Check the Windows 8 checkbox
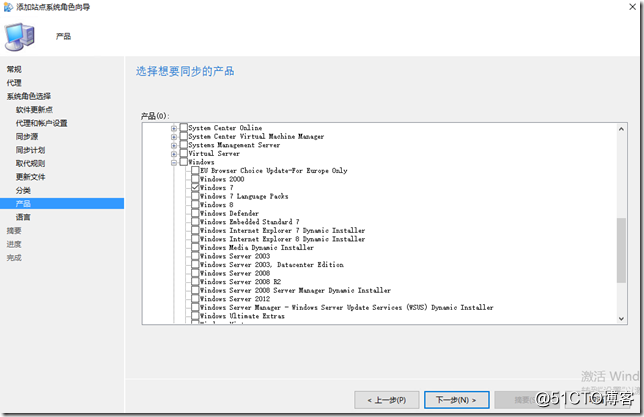 [195, 205]
